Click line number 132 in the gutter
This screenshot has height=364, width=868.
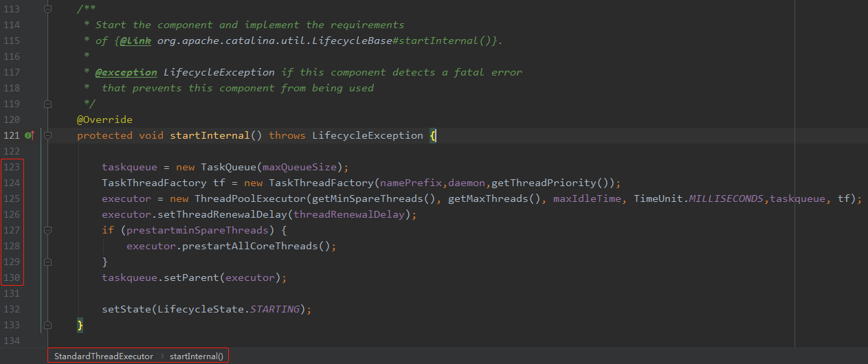12,309
